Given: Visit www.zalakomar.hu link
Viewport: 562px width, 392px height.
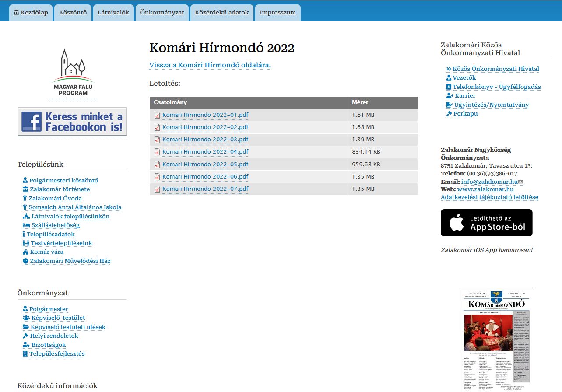Looking at the screenshot, I should click(485, 189).
